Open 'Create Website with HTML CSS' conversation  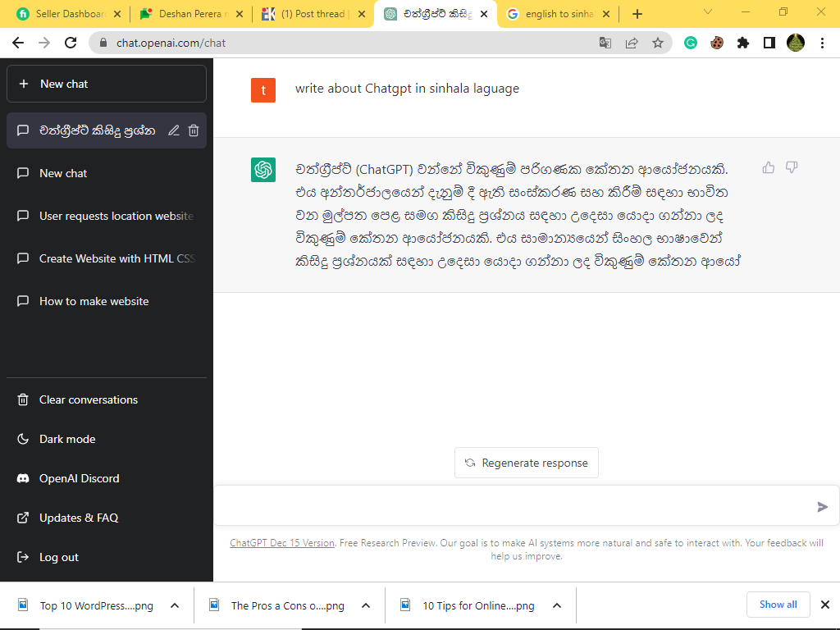pyautogui.click(x=106, y=258)
